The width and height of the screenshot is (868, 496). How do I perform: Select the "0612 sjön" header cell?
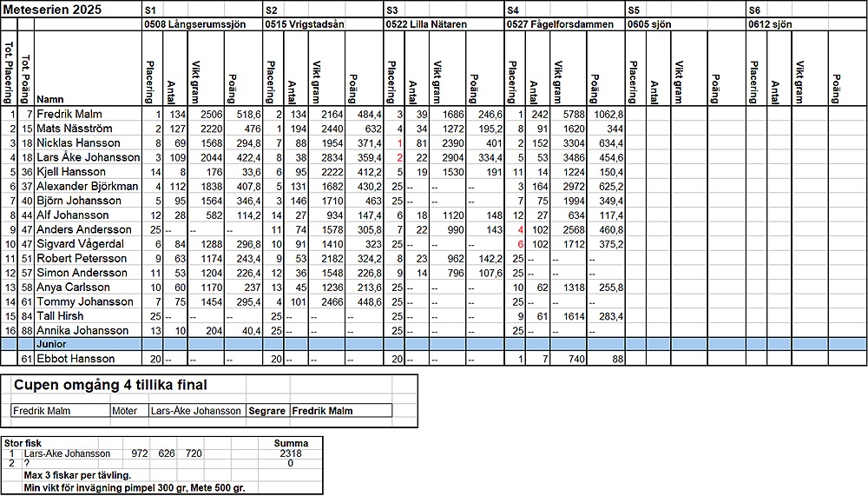tap(773, 26)
